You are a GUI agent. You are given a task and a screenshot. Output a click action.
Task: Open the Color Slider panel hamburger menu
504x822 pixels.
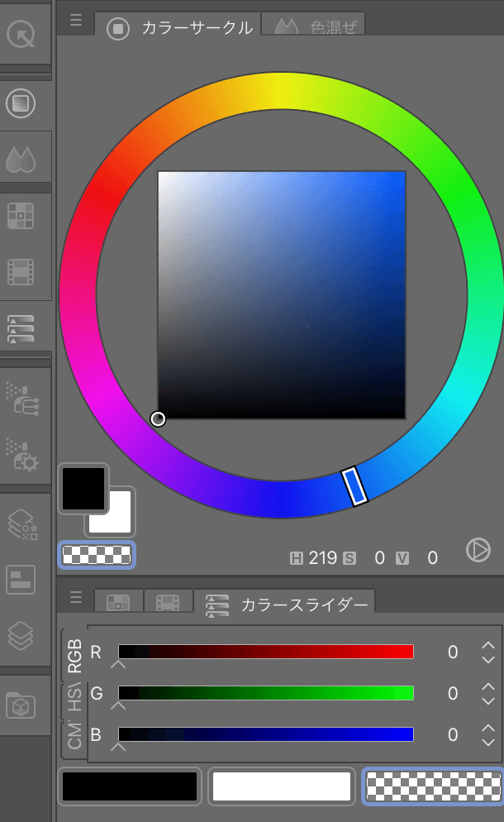tap(76, 597)
